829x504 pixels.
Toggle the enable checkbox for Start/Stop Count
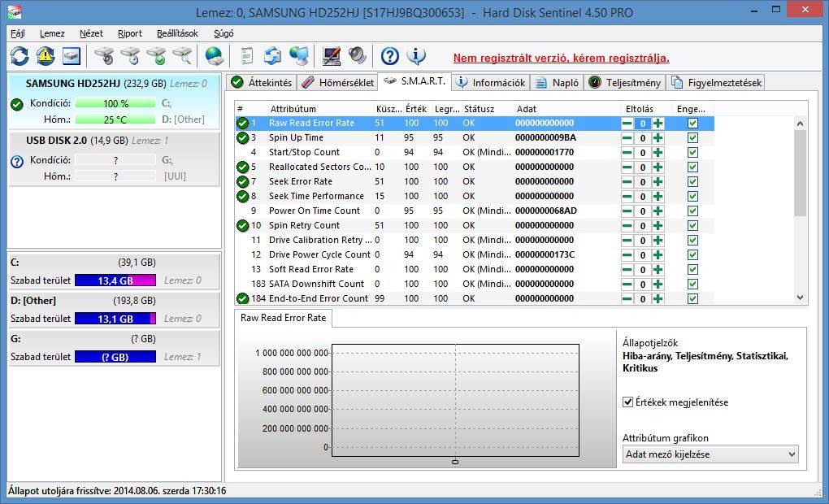692,152
